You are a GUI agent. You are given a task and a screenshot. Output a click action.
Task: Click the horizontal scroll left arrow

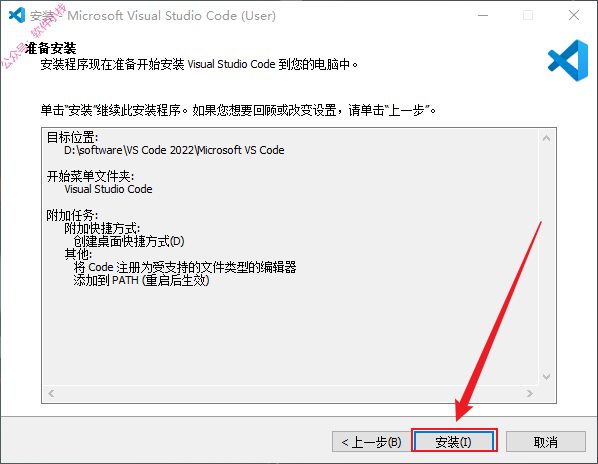pyautogui.click(x=51, y=393)
